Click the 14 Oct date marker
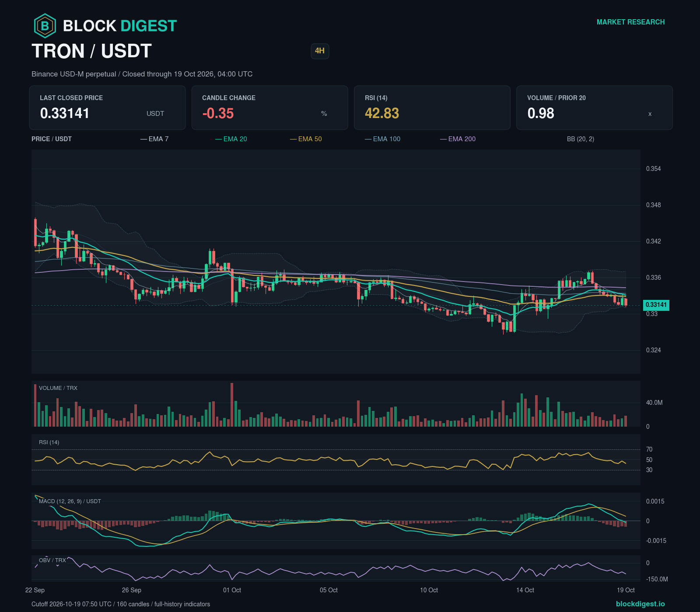 coord(525,590)
